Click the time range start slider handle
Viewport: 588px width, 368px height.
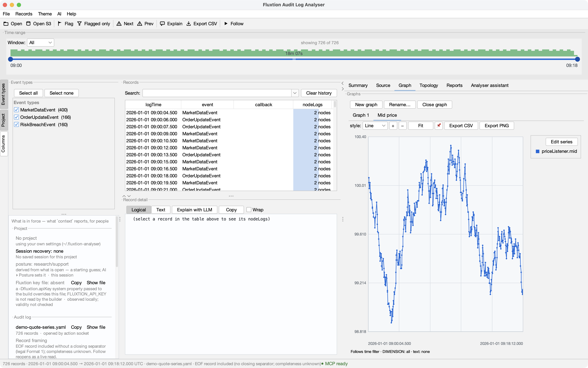pyautogui.click(x=10, y=59)
